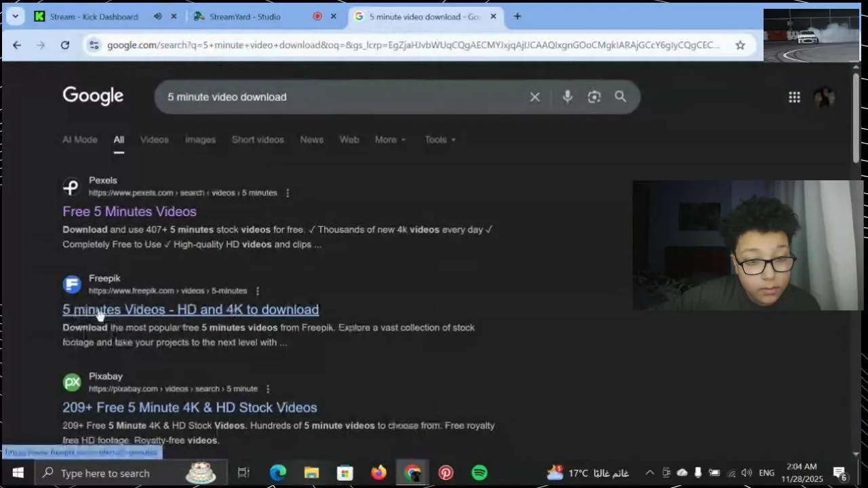This screenshot has height=488, width=868.
Task: Open Task View on the taskbar
Action: (243, 473)
